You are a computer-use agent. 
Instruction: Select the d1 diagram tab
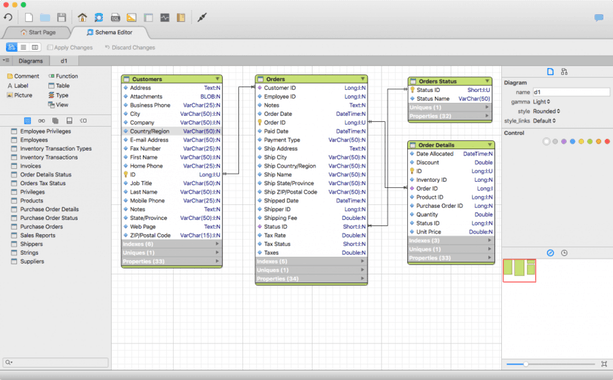pos(64,61)
